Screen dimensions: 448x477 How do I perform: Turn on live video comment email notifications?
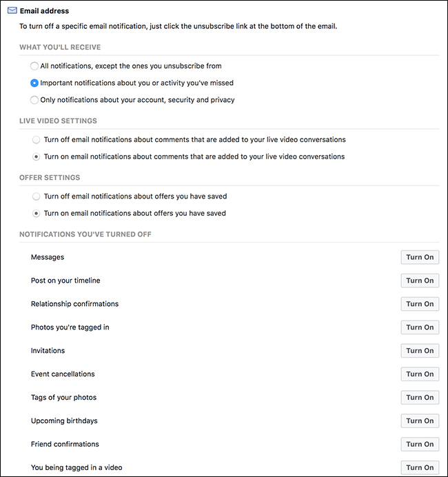click(36, 156)
